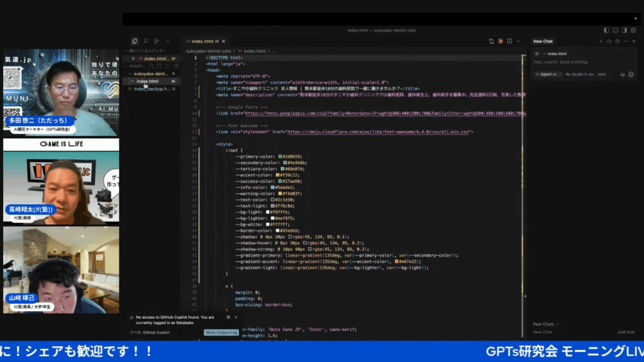Click the New File icon in explorer header

point(151,66)
